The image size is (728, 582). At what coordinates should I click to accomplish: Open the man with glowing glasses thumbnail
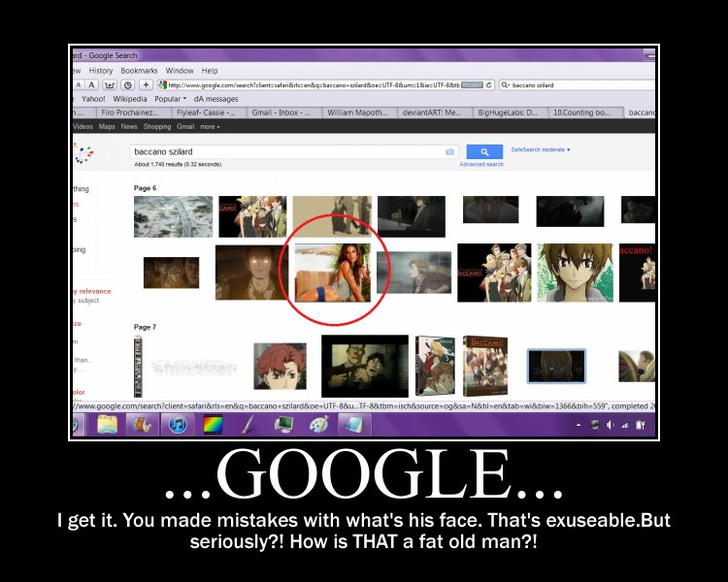point(251,273)
